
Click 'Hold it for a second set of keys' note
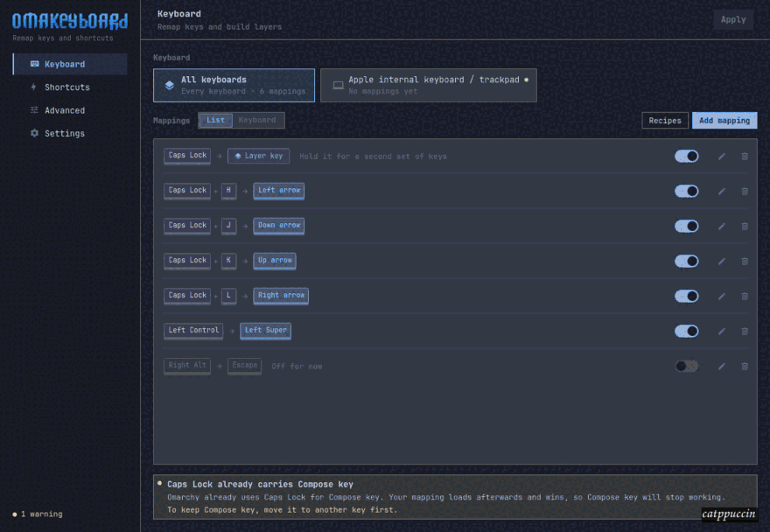[x=374, y=157]
